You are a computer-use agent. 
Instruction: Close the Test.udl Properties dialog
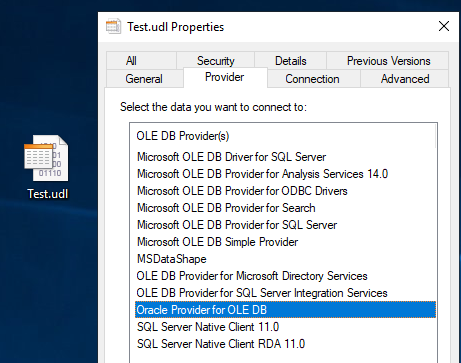click(444, 26)
